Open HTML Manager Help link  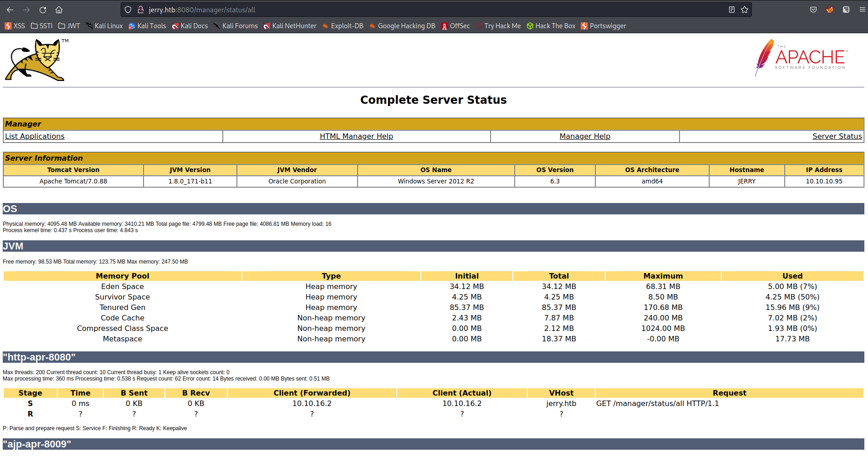[x=356, y=136]
